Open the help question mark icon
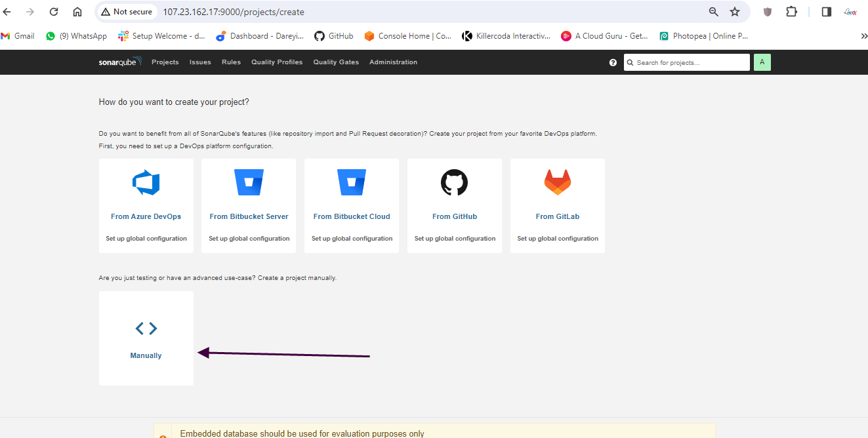This screenshot has width=868, height=438. click(613, 62)
